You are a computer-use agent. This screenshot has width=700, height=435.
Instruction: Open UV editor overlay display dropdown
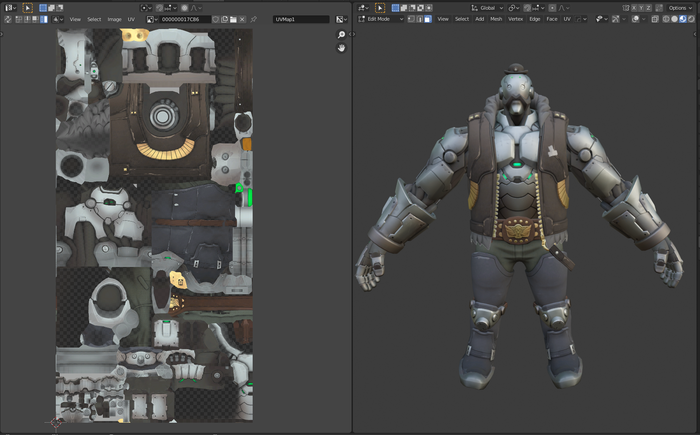tap(342, 19)
